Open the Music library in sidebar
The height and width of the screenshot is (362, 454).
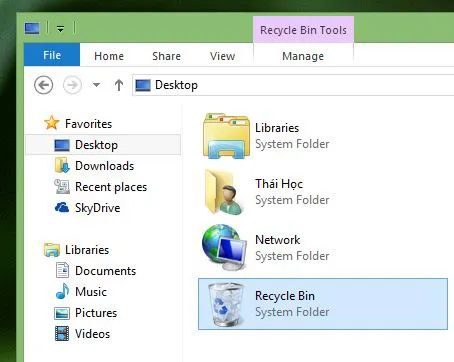(91, 292)
